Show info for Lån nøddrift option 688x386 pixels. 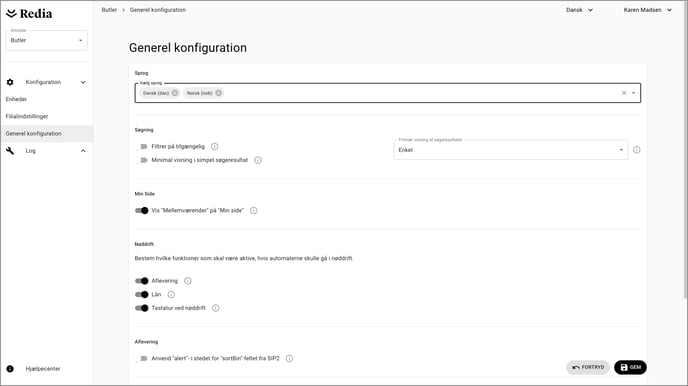(171, 294)
